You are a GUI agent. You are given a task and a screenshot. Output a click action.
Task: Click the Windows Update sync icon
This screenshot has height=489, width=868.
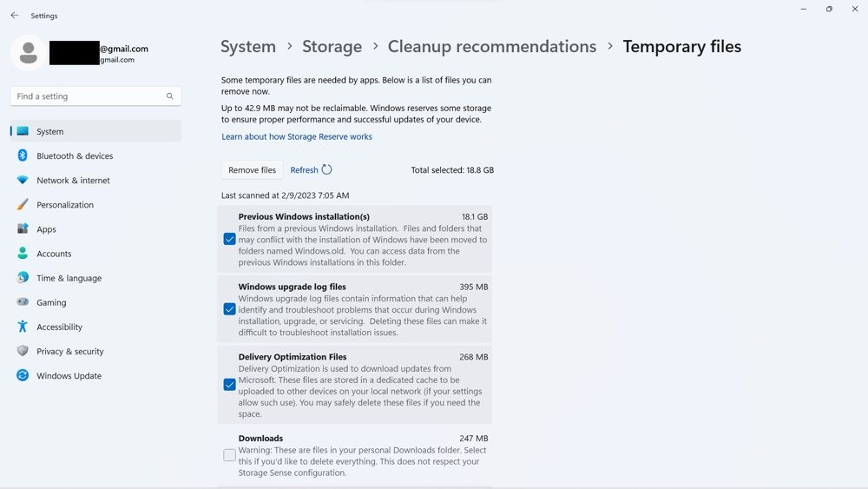tap(23, 375)
